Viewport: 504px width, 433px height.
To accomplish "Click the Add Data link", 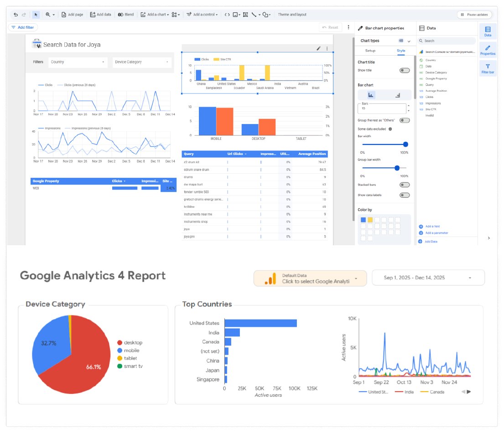I will tap(428, 242).
